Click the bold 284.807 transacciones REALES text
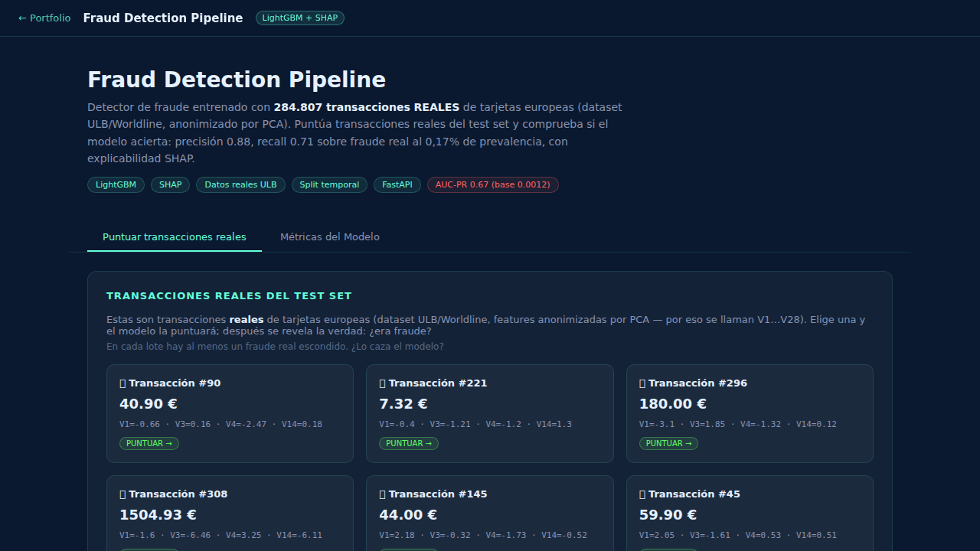 click(367, 107)
